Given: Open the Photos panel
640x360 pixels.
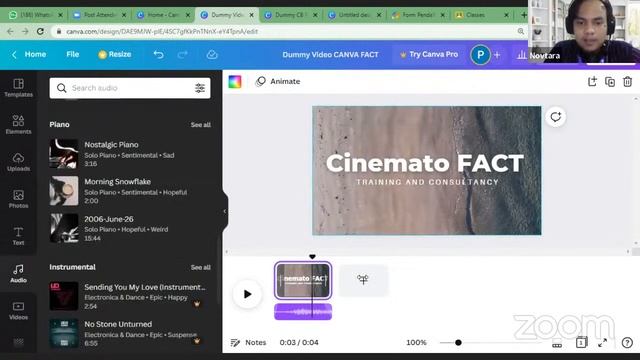Looking at the screenshot, I should pos(18,199).
